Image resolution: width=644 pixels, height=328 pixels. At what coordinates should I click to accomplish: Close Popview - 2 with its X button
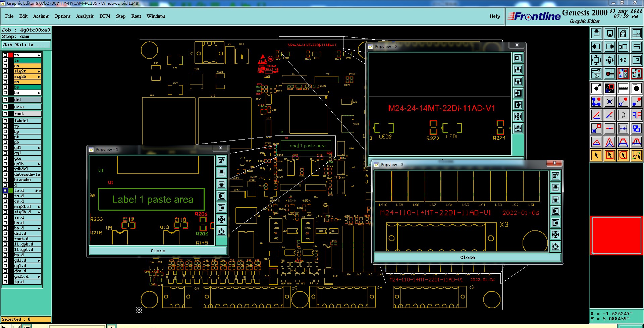click(x=517, y=45)
